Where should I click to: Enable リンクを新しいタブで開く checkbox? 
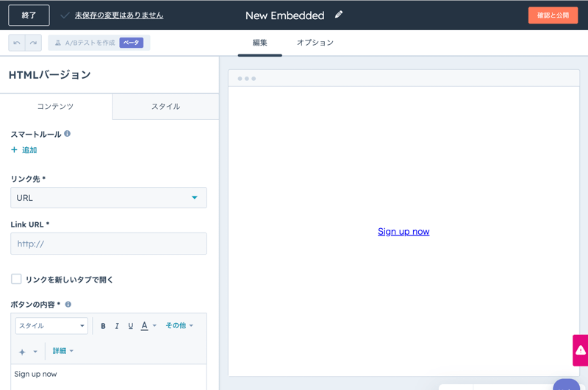pyautogui.click(x=16, y=279)
